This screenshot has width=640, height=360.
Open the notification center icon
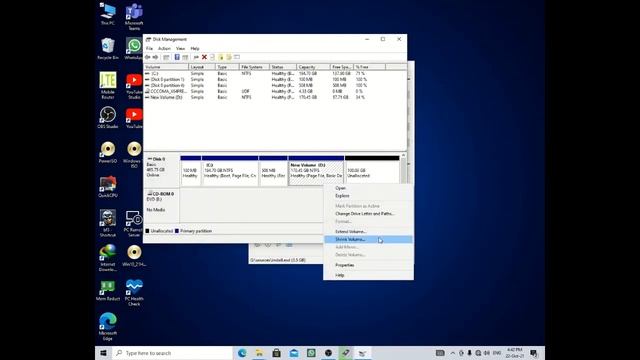pos(534,353)
